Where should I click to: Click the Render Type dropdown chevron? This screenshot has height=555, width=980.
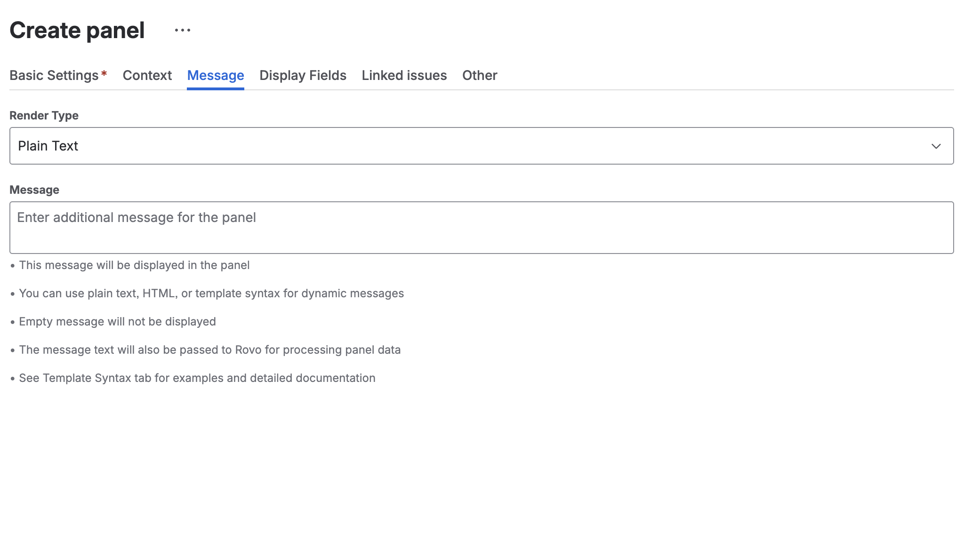click(x=936, y=146)
